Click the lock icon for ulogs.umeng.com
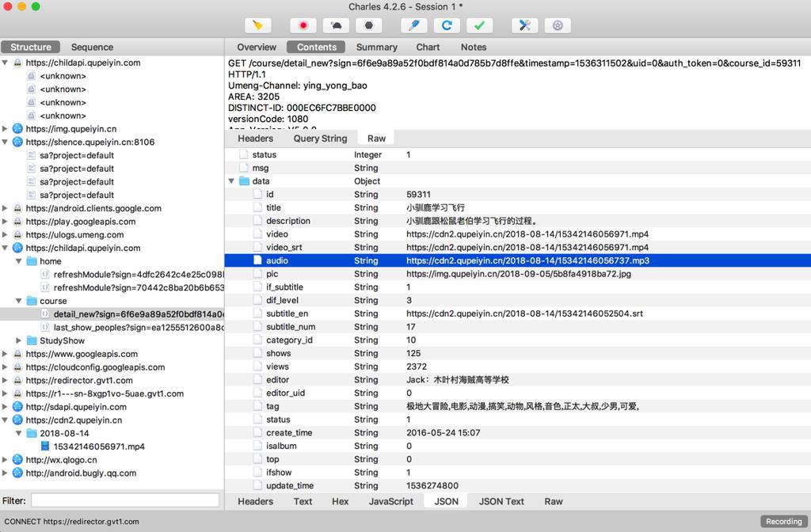The height and width of the screenshot is (532, 811). pyautogui.click(x=17, y=234)
